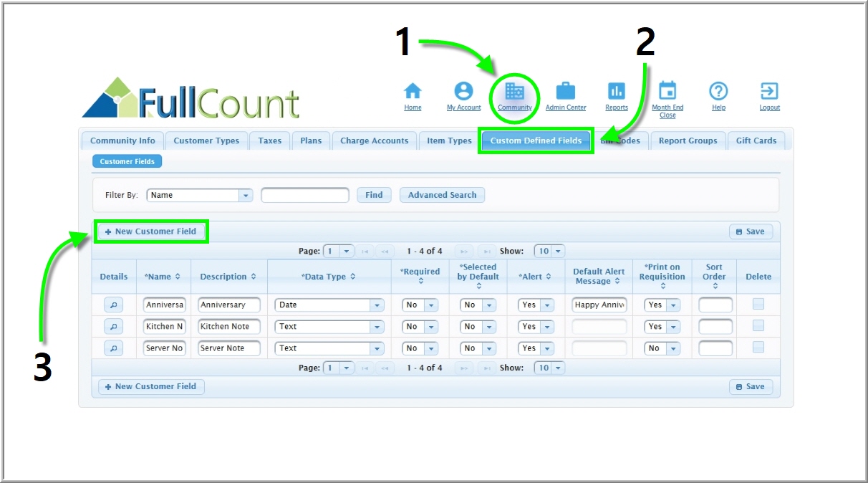Screen dimensions: 868x483
Task: Click the filter search text field
Action: click(x=304, y=195)
